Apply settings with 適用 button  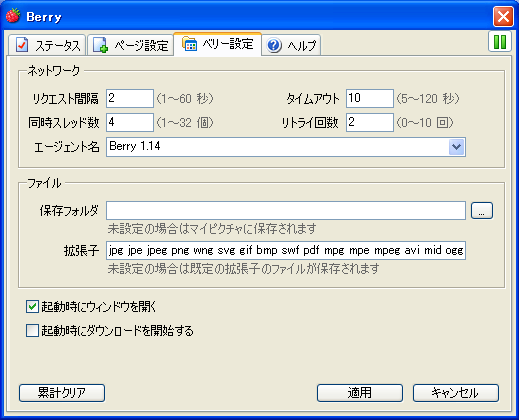[360, 393]
